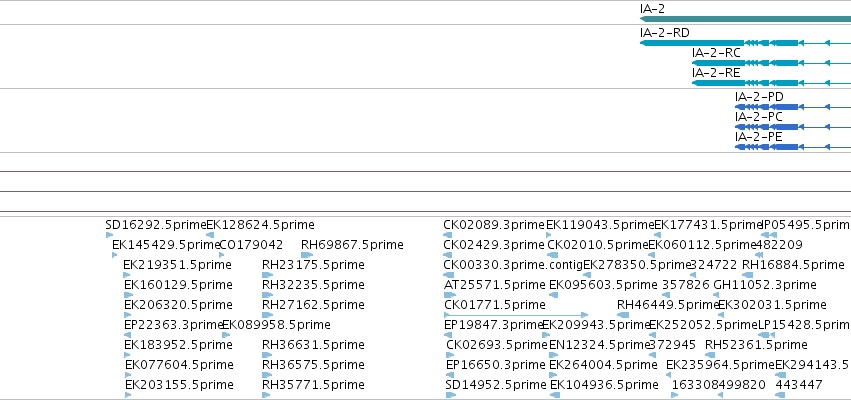Image resolution: width=851 pixels, height=400 pixels.
Task: Click EST AT25571.5prime
Action: (x=494, y=285)
